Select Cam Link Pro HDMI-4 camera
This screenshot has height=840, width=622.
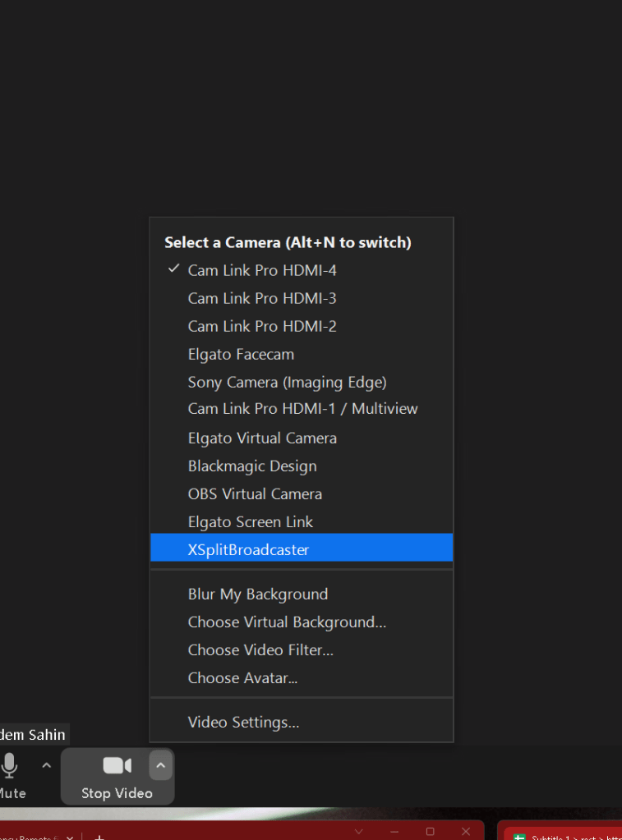(302, 270)
